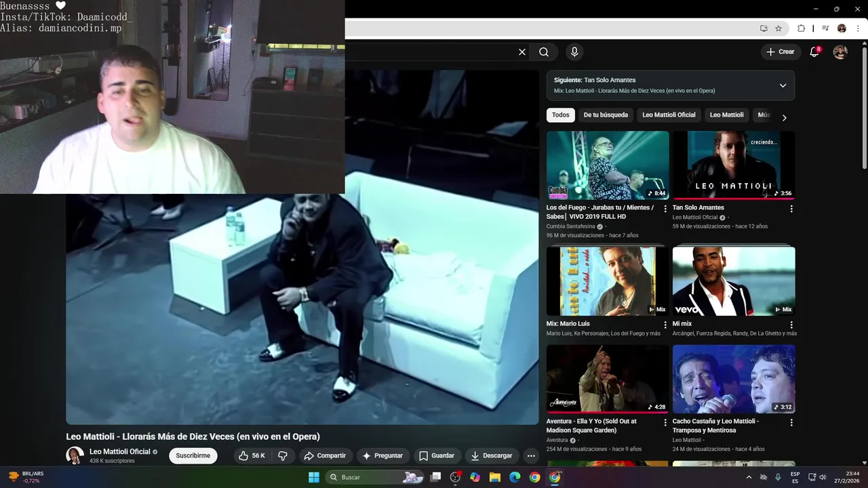This screenshot has width=868, height=488.
Task: Dislike the video with thumbs-down
Action: [283, 455]
